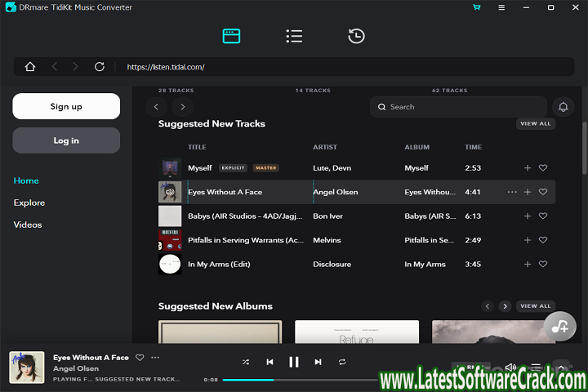
Task: Go to the browser home page
Action: pyautogui.click(x=30, y=67)
